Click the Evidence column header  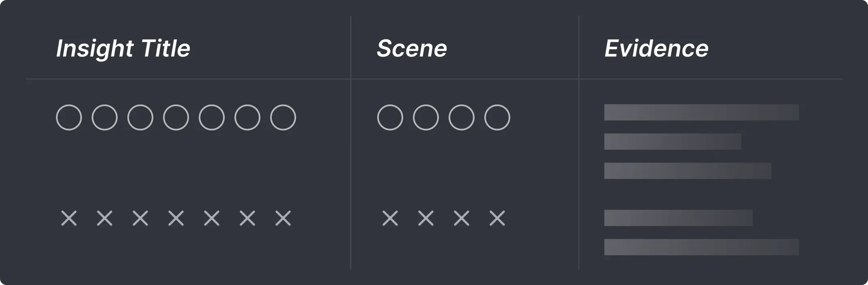(656, 49)
